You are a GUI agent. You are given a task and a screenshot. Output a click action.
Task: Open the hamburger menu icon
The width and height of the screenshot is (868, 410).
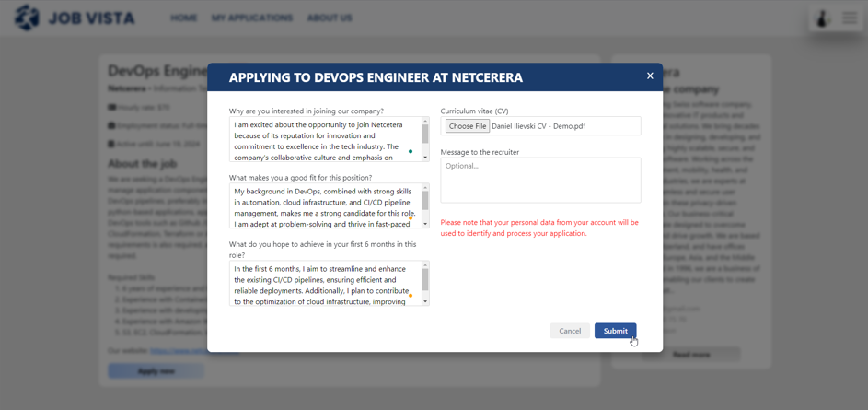click(x=850, y=18)
